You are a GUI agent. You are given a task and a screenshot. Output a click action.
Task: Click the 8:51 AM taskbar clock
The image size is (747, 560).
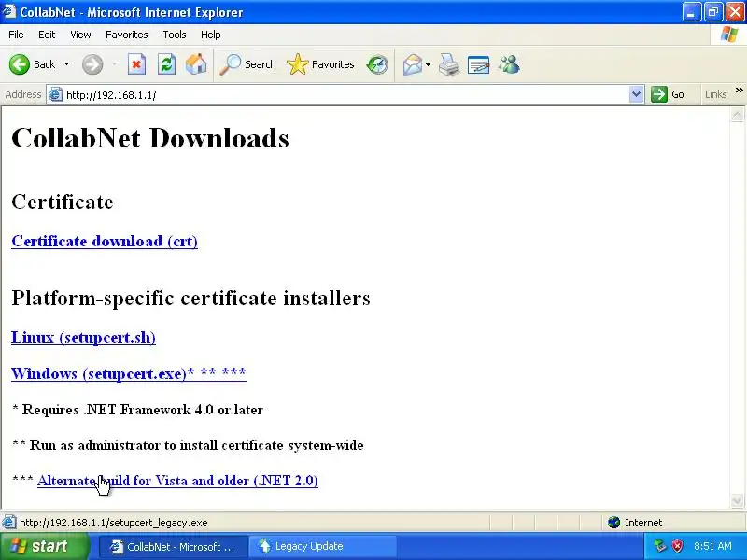click(712, 546)
